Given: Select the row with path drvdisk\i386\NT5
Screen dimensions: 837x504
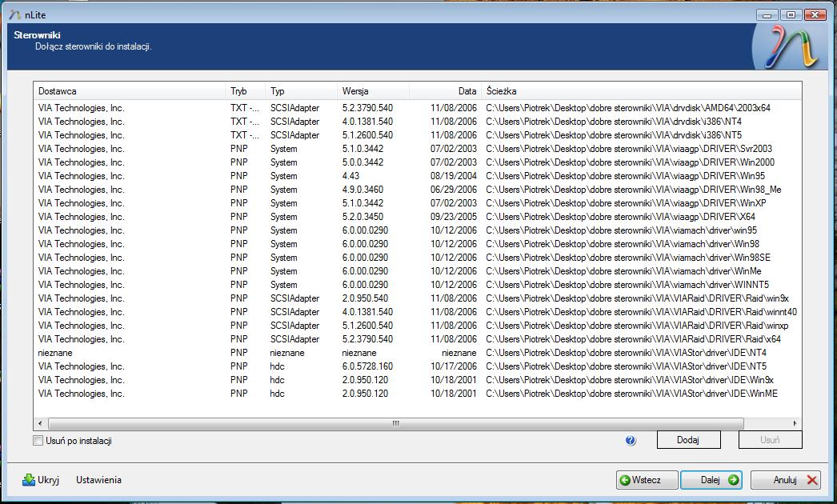Looking at the screenshot, I should coord(418,135).
